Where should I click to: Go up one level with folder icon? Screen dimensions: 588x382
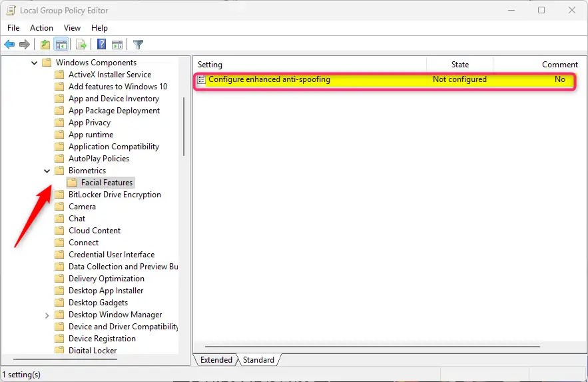[x=45, y=45]
